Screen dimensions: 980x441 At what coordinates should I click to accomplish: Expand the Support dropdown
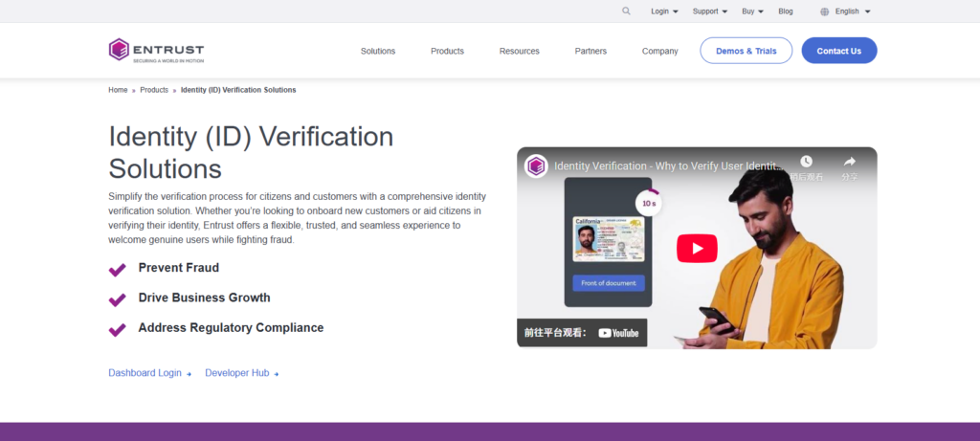pyautogui.click(x=709, y=11)
